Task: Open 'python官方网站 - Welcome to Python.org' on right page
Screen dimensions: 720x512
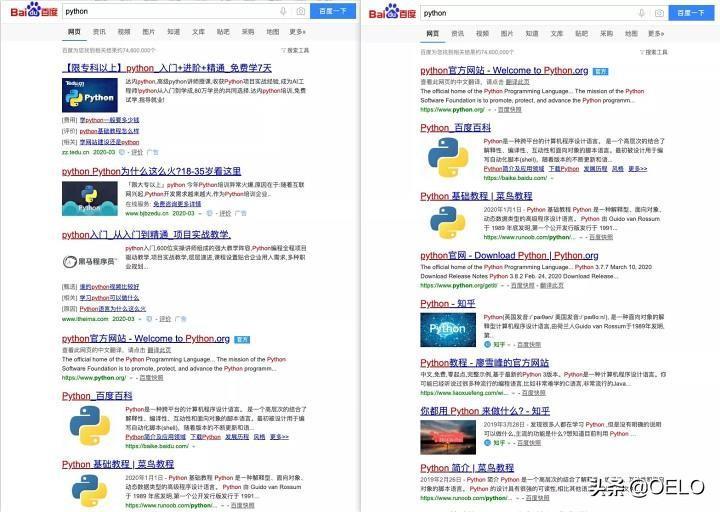Action: [x=504, y=71]
